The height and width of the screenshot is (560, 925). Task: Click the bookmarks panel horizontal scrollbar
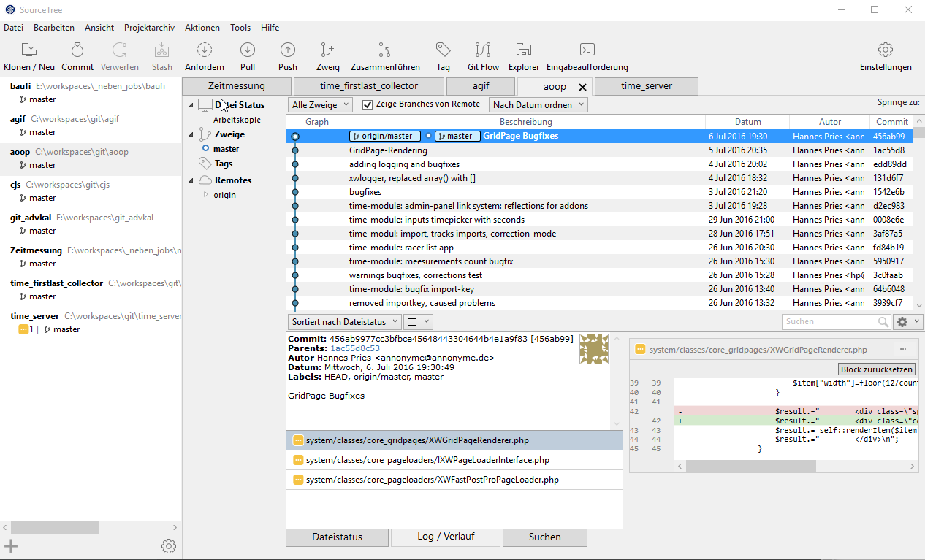[x=55, y=527]
